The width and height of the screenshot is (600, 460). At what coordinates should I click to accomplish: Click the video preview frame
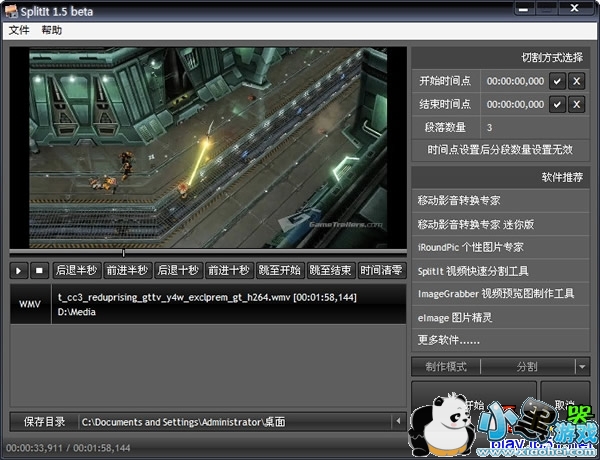pyautogui.click(x=208, y=148)
